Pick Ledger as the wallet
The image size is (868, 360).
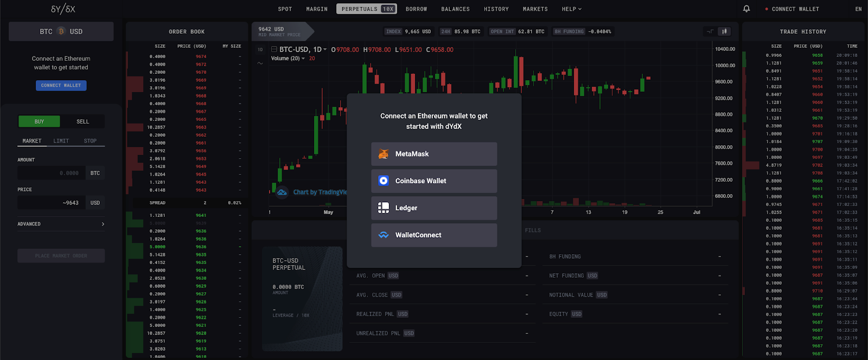pyautogui.click(x=433, y=208)
